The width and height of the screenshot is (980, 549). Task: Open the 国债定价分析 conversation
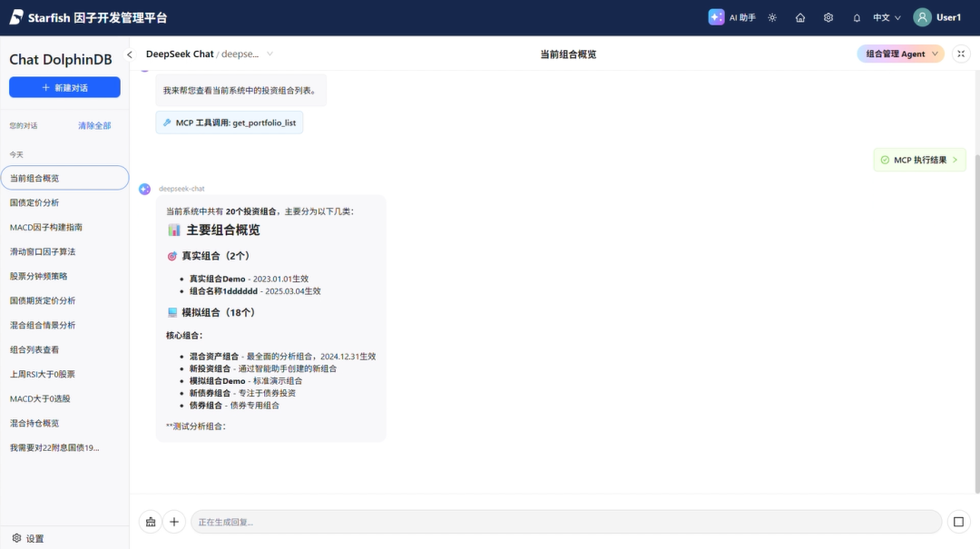[64, 202]
